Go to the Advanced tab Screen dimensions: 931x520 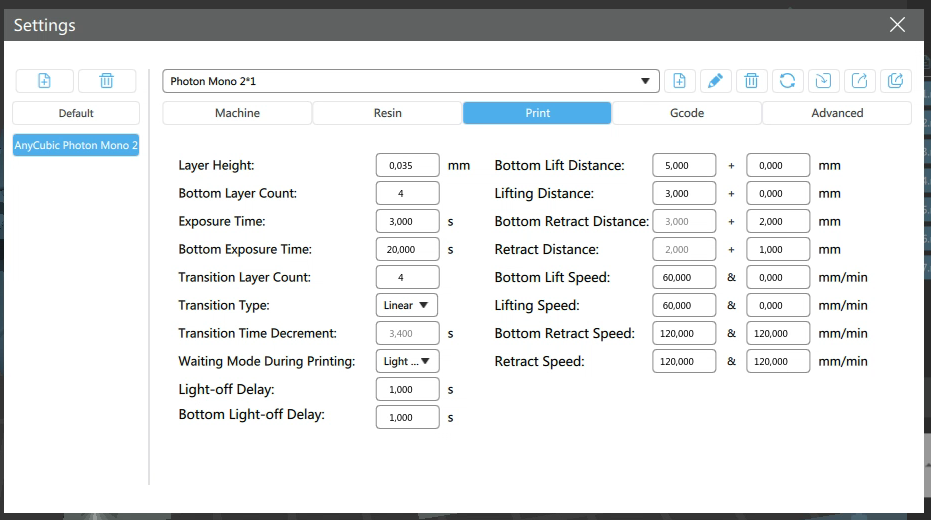click(x=837, y=113)
